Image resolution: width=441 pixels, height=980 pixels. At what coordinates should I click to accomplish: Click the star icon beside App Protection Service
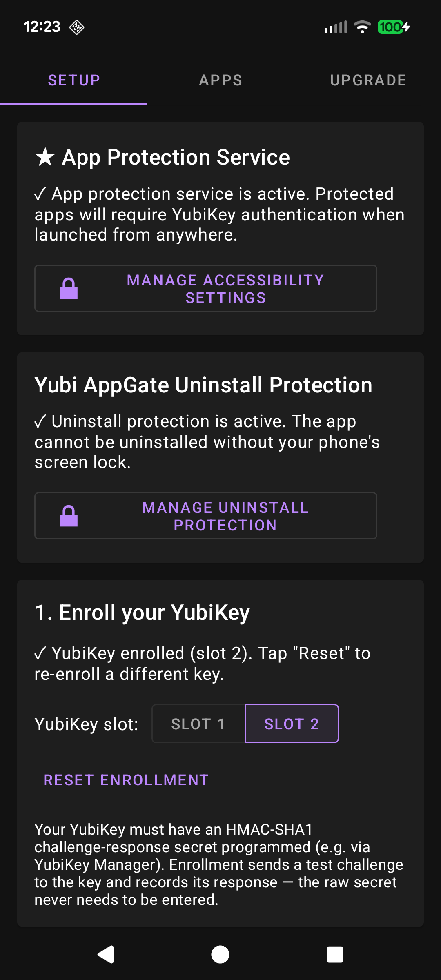[x=45, y=156]
